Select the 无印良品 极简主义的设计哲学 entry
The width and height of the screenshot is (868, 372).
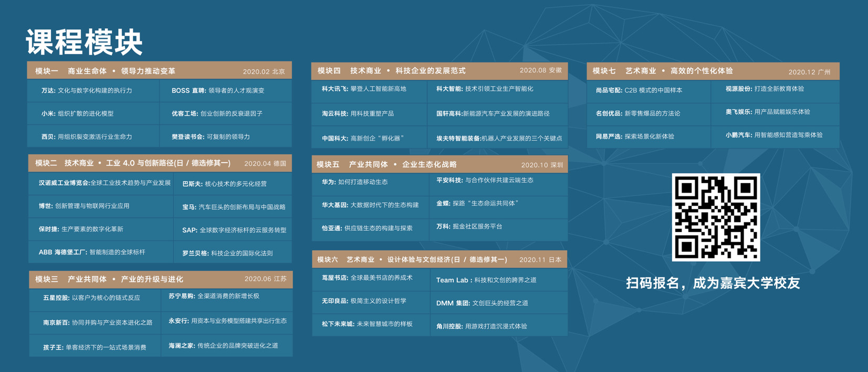click(370, 301)
